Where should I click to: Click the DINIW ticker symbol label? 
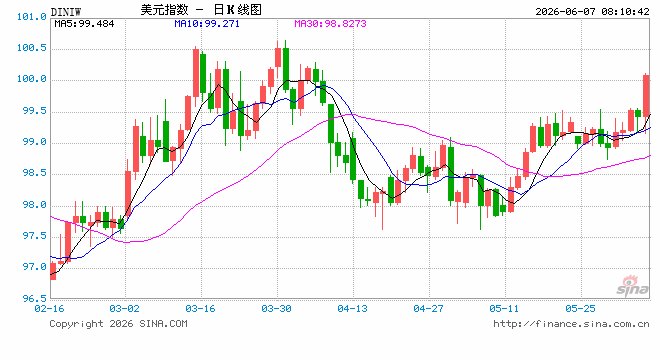[x=66, y=12]
